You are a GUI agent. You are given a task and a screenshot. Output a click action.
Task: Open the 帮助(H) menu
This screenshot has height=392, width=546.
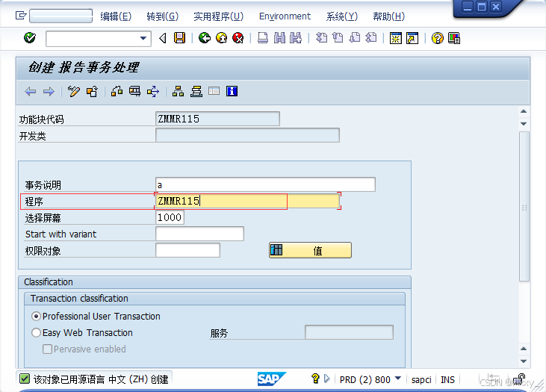(x=388, y=16)
